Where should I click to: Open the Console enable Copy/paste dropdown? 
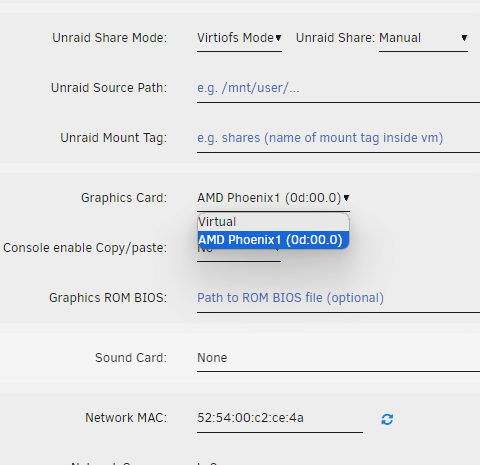pos(239,256)
